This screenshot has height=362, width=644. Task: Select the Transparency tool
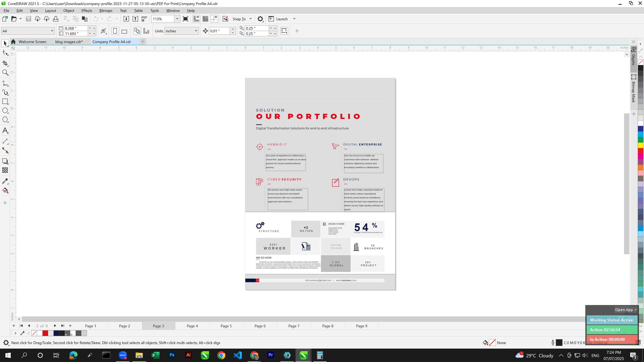tap(5, 170)
